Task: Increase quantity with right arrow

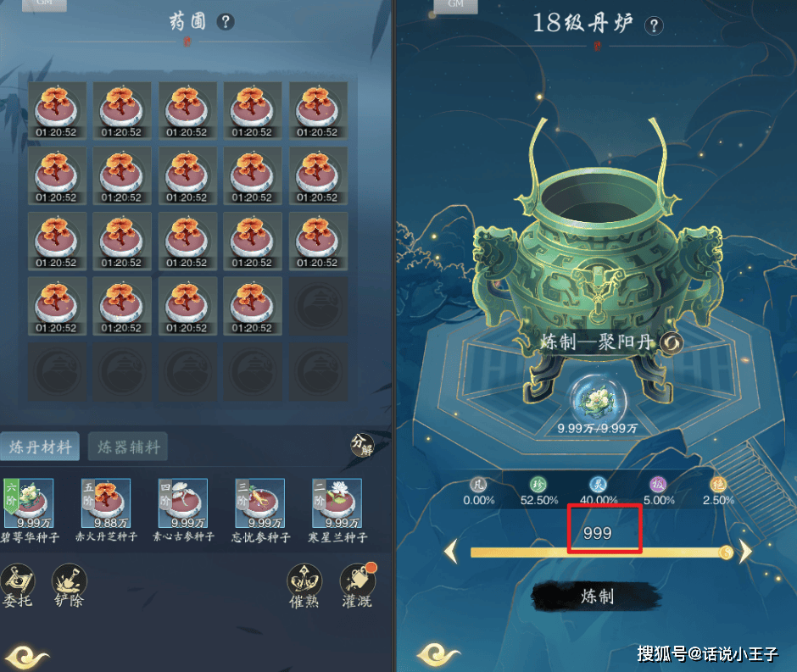Action: 744,552
